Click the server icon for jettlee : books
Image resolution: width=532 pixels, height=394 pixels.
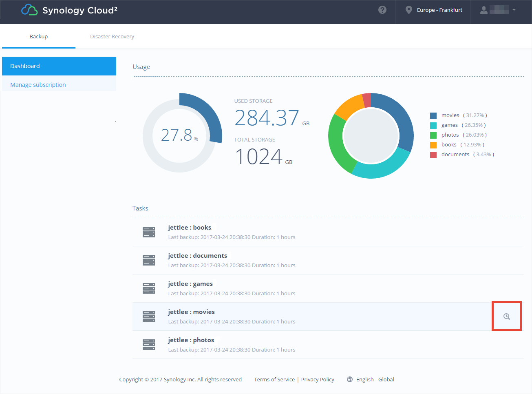pyautogui.click(x=149, y=232)
